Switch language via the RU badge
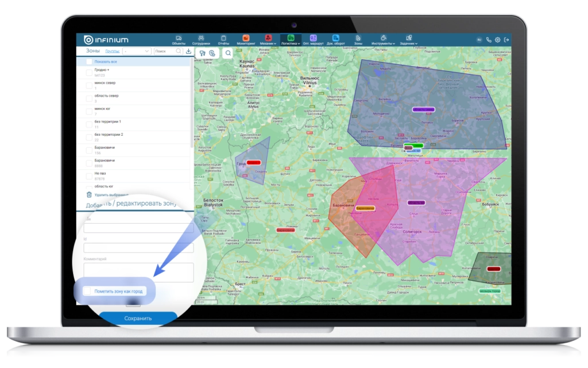588x368 pixels. point(479,40)
